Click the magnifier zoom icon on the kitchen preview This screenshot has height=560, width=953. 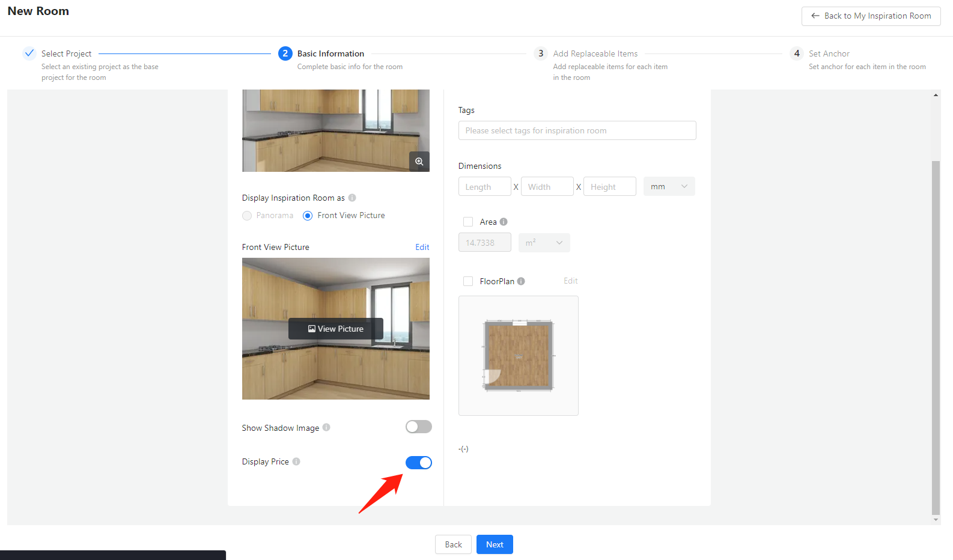[419, 162]
